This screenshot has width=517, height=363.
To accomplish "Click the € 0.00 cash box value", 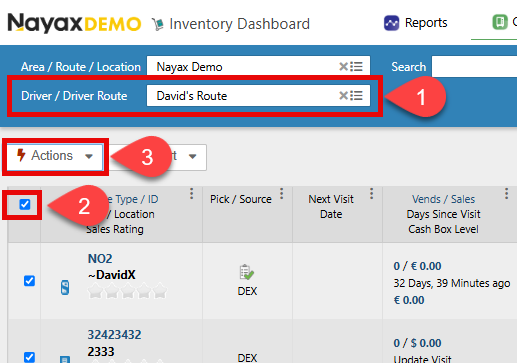I will [409, 300].
